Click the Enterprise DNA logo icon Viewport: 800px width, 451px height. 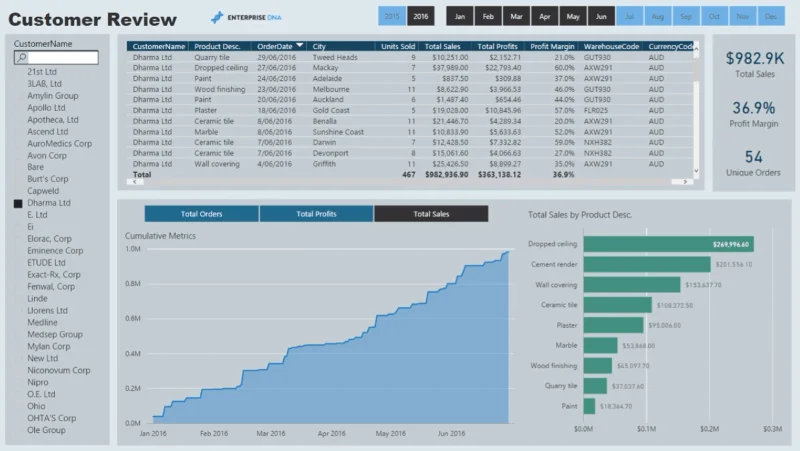(217, 17)
